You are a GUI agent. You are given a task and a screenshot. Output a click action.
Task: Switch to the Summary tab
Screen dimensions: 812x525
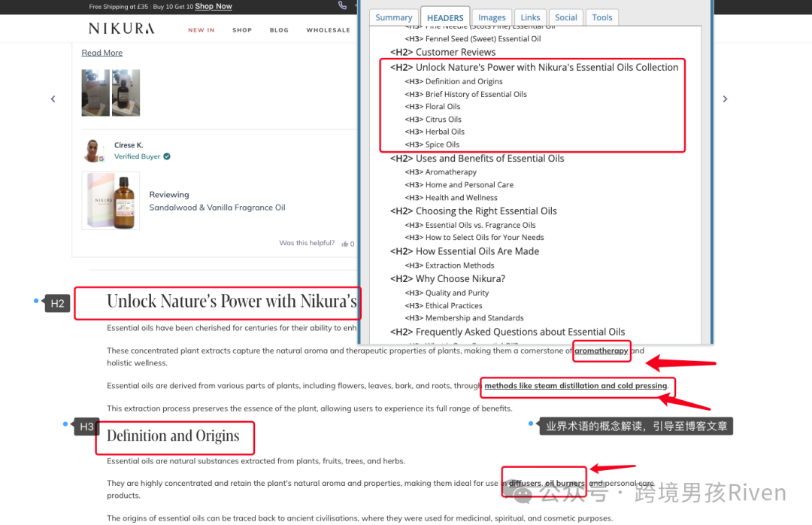393,17
